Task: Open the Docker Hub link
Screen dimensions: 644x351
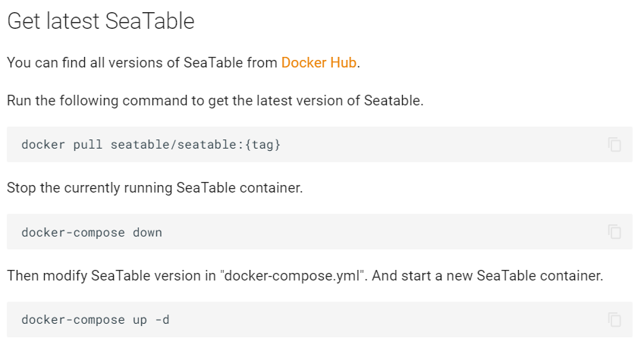Action: (x=319, y=62)
